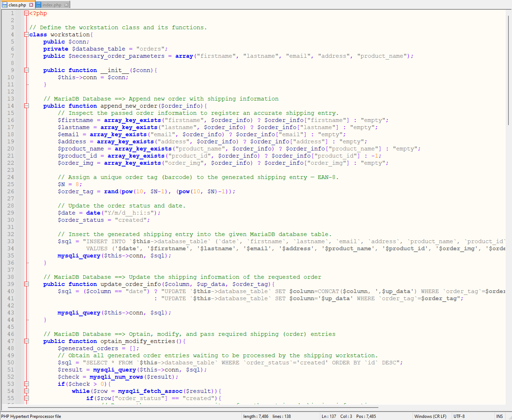Click the index.php save-state disk icon
Image resolution: width=512 pixels, height=420 pixels.
[x=38, y=5]
